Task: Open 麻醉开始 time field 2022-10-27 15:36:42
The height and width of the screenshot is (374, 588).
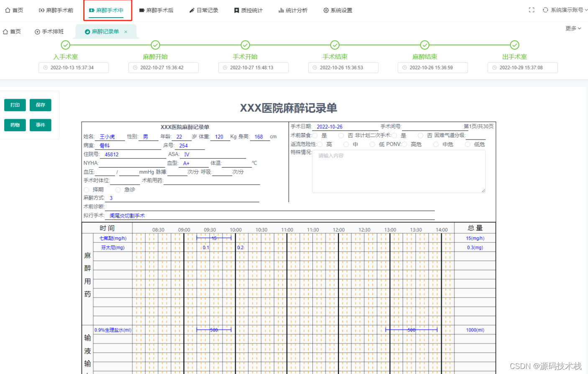Action: [x=164, y=68]
